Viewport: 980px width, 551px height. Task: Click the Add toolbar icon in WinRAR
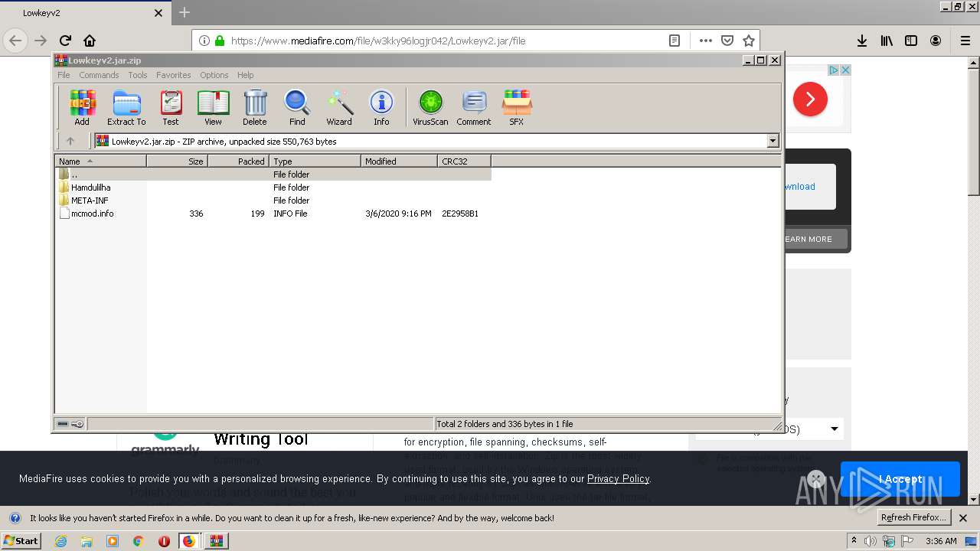[82, 107]
